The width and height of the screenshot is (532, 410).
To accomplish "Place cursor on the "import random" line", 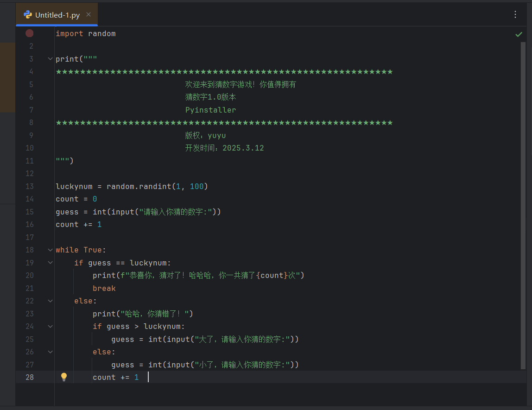I will (86, 34).
